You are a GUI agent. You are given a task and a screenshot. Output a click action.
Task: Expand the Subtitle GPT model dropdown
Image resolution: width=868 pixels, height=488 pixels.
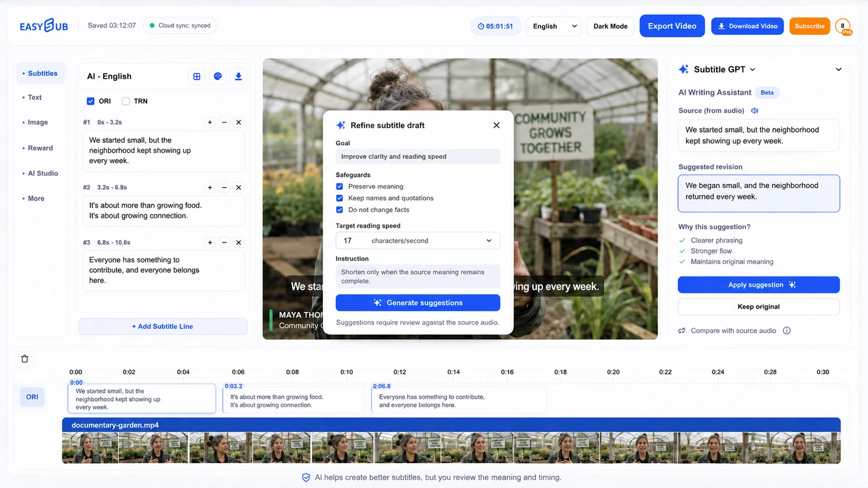[752, 69]
